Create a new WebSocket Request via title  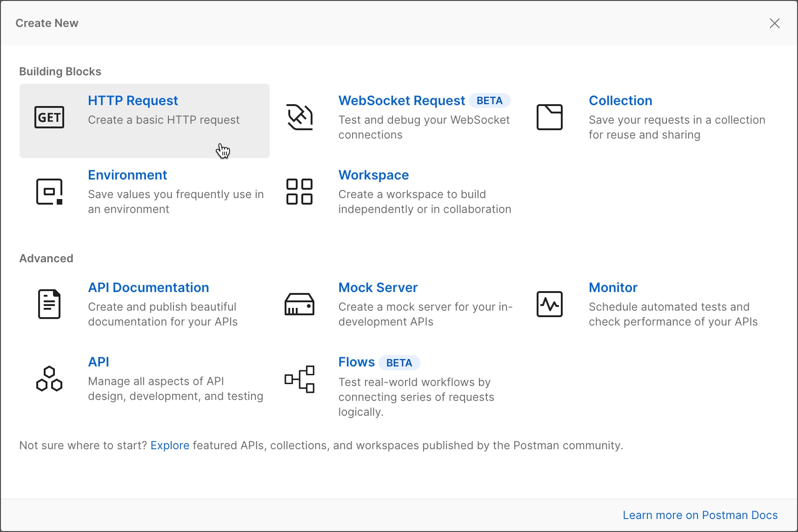401,100
